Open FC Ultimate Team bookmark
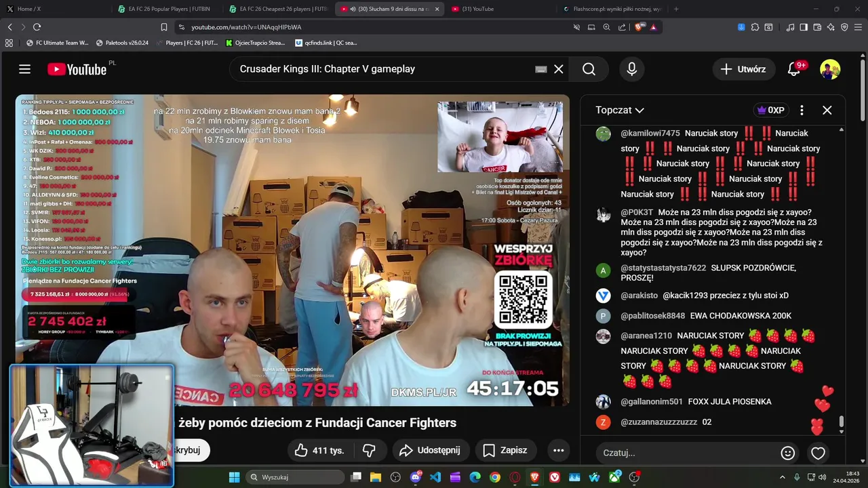The image size is (868, 488). tap(58, 43)
